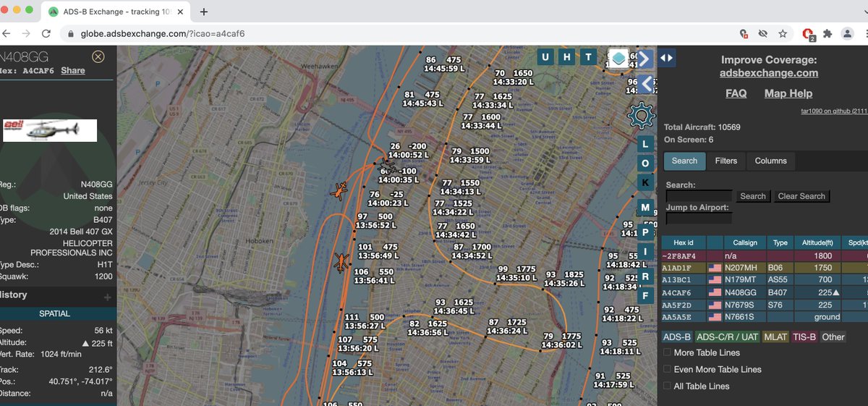
Task: Click the TIS-B legend swatch
Action: coord(804,337)
